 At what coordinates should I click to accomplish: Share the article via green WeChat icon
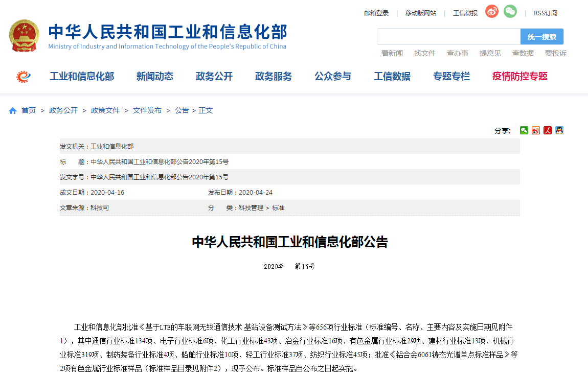point(524,130)
